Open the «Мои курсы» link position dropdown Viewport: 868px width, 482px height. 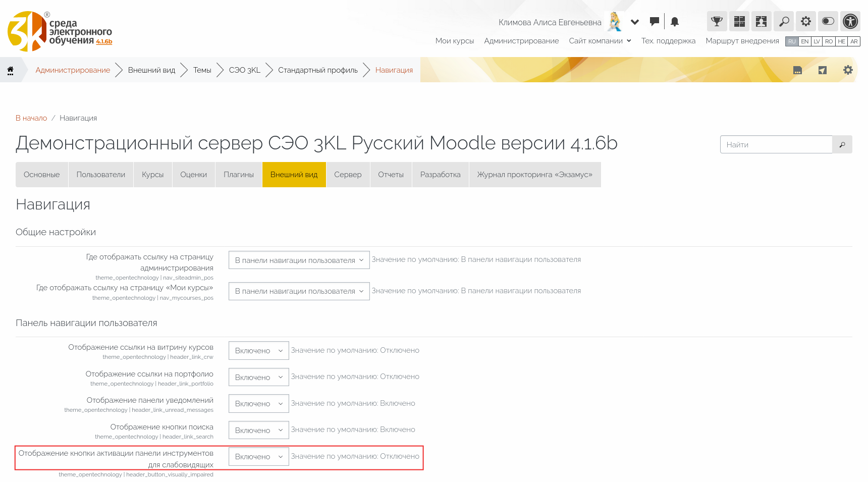point(299,291)
